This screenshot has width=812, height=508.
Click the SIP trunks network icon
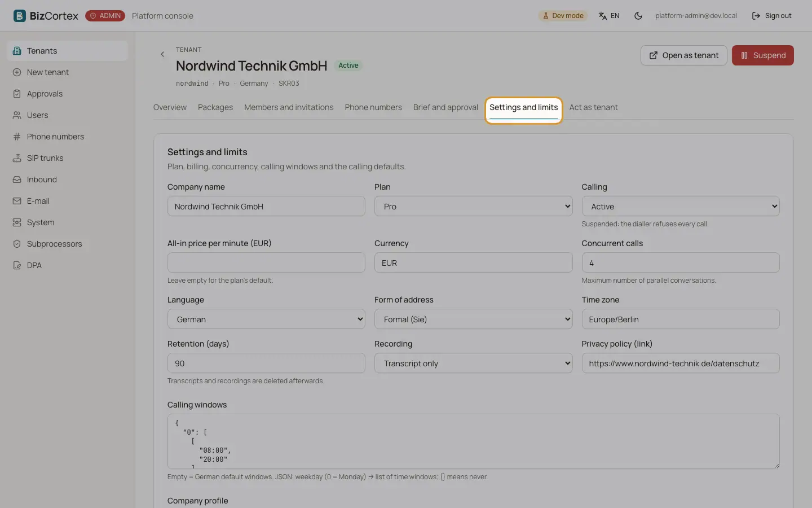17,158
